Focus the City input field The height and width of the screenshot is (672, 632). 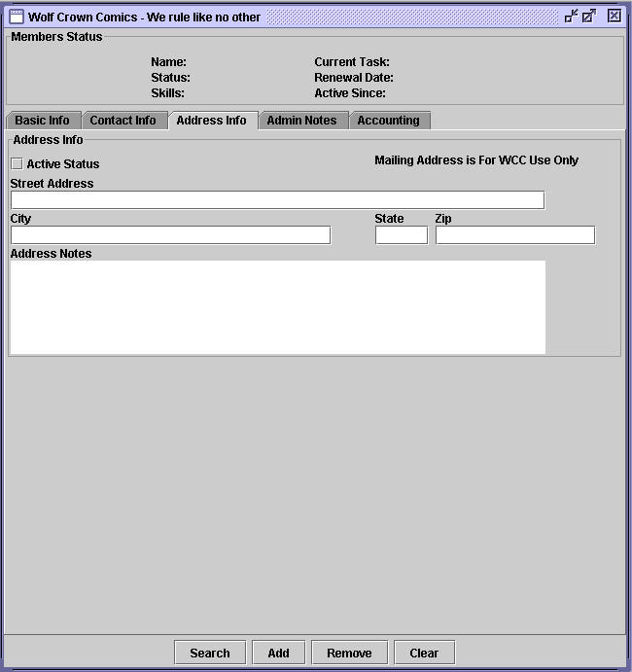coord(170,235)
